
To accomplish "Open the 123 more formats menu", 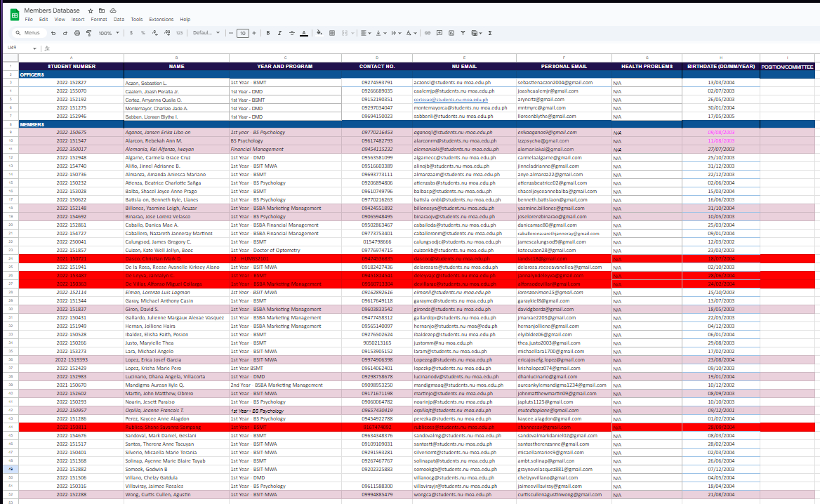I will coord(180,33).
